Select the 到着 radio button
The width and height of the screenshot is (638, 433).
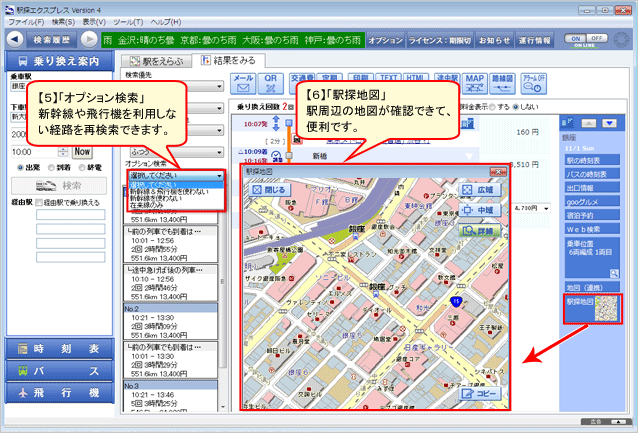(50, 168)
